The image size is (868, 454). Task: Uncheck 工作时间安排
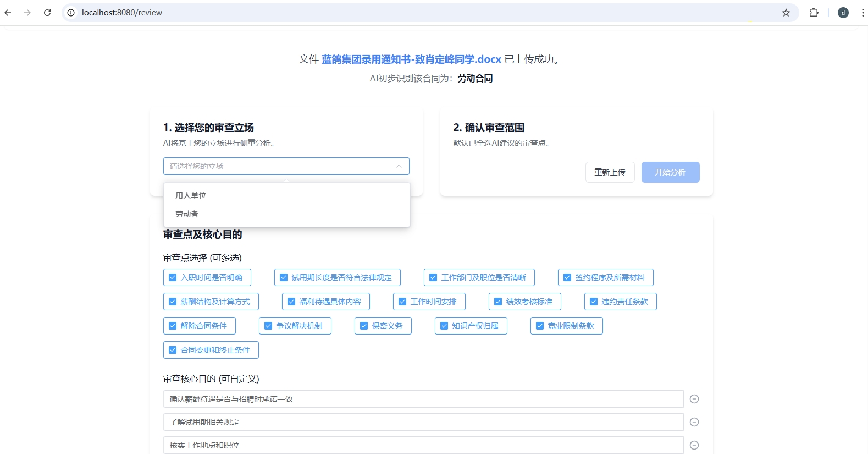tap(429, 302)
